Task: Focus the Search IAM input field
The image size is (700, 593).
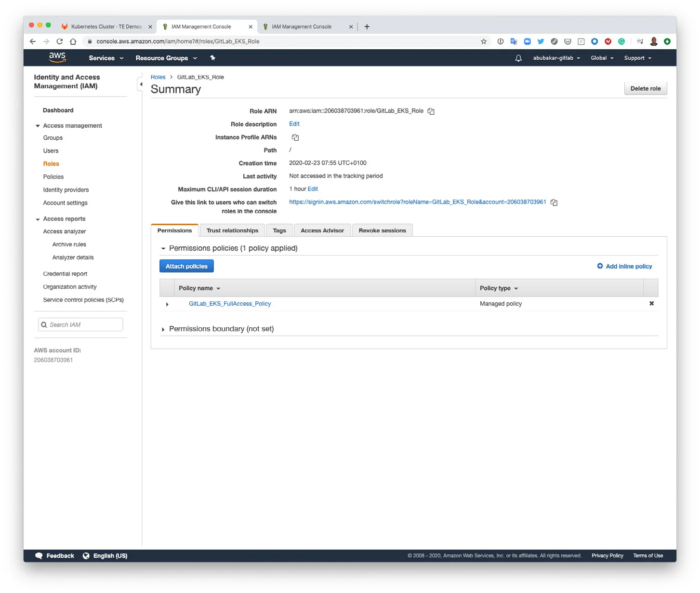Action: [x=84, y=325]
